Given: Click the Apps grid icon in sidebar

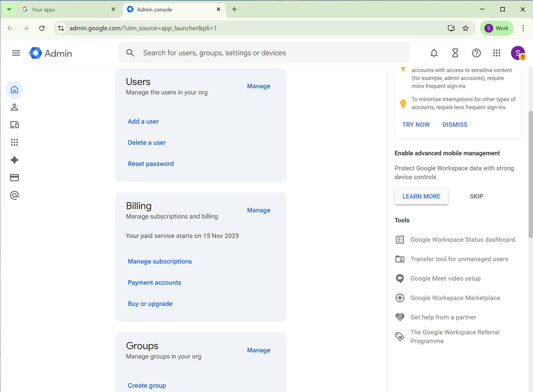Looking at the screenshot, I should coord(15,142).
